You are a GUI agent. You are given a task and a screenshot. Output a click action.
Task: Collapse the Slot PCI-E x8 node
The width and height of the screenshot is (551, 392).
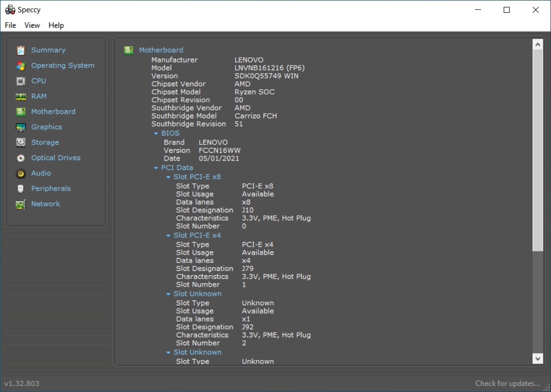tap(169, 177)
